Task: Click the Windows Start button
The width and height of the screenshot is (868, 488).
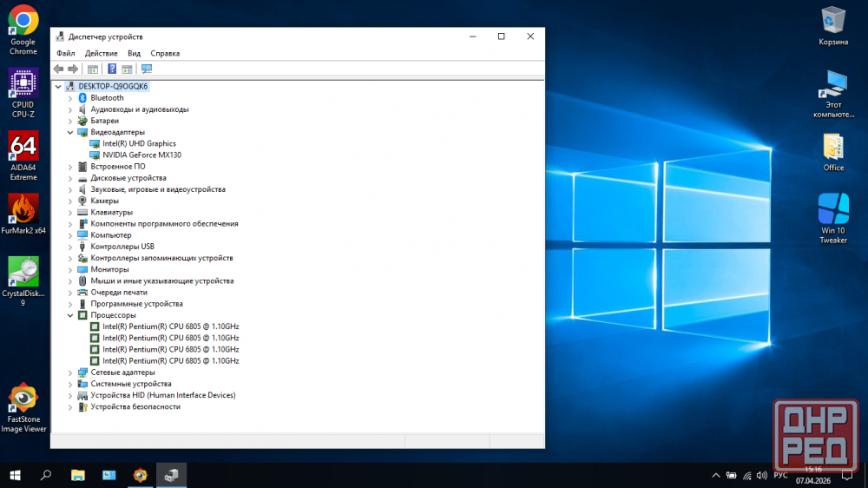Action: click(15, 475)
